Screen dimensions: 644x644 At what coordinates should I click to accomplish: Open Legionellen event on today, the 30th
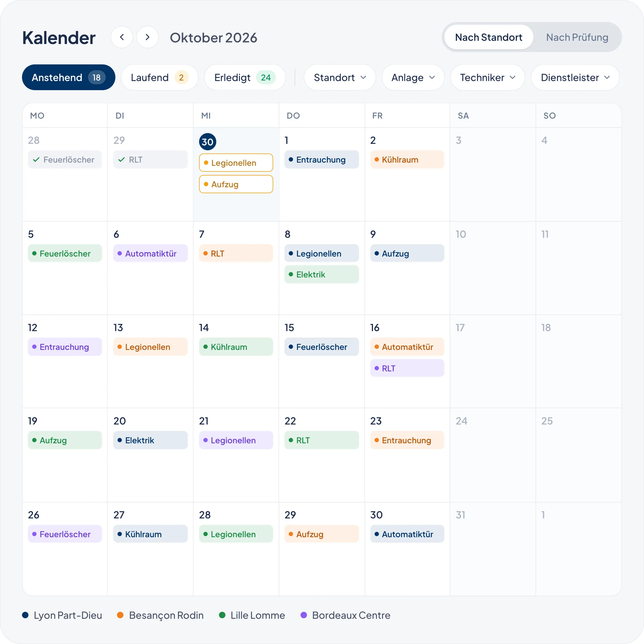tap(236, 163)
